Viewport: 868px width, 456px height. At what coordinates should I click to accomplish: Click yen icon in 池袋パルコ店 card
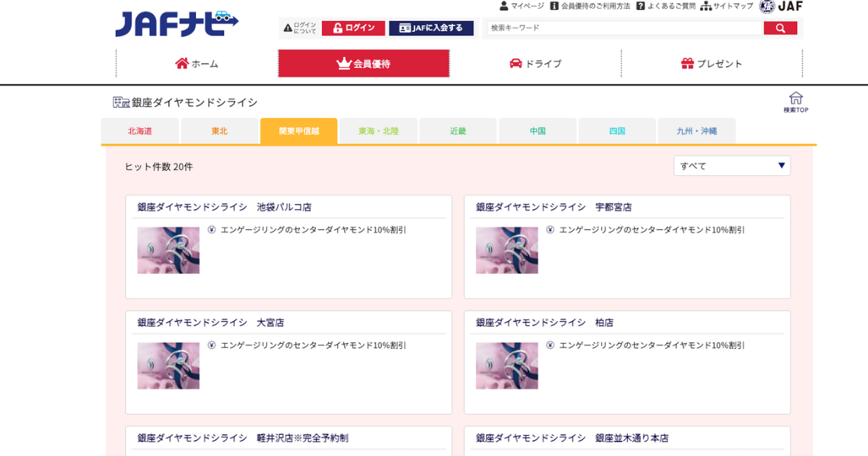tap(212, 229)
